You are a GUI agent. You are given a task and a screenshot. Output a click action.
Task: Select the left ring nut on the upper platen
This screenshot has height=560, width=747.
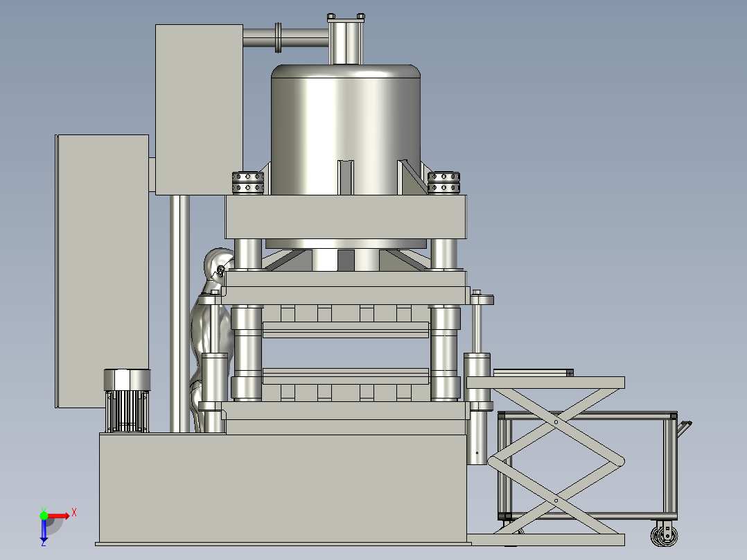[248, 183]
